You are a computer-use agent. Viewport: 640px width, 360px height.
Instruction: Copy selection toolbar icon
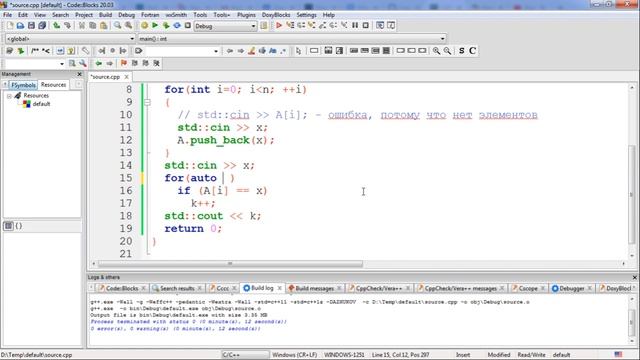tap(93, 25)
